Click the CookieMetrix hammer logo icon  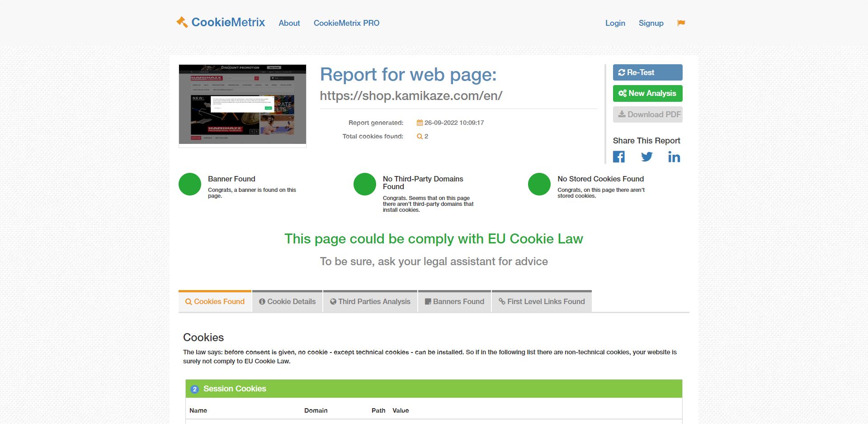click(x=182, y=22)
